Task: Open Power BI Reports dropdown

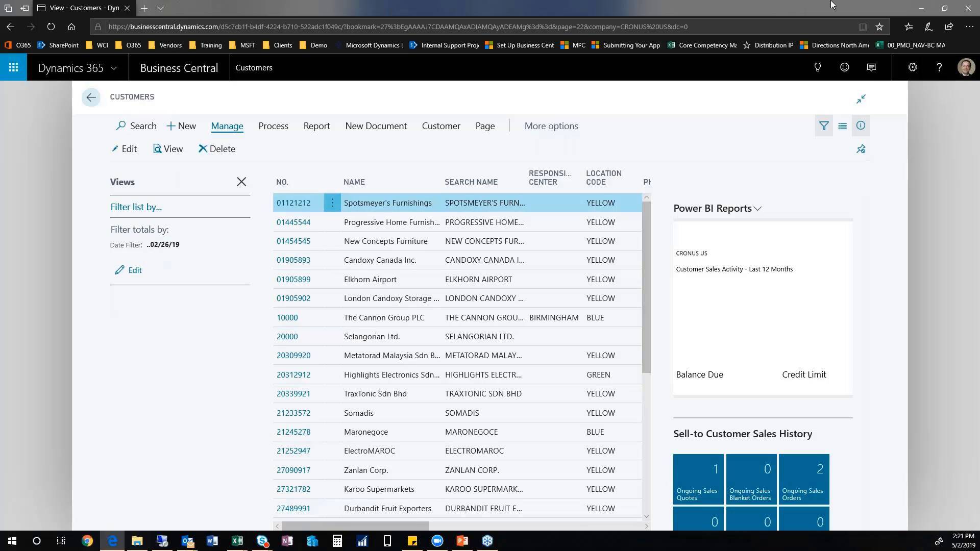Action: click(758, 208)
